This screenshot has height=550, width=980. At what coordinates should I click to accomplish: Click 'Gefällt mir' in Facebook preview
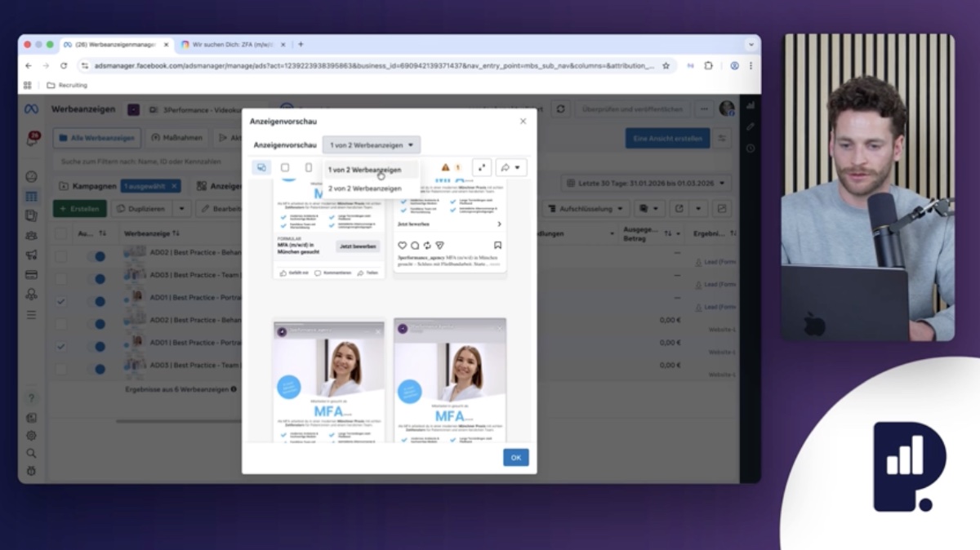[294, 273]
